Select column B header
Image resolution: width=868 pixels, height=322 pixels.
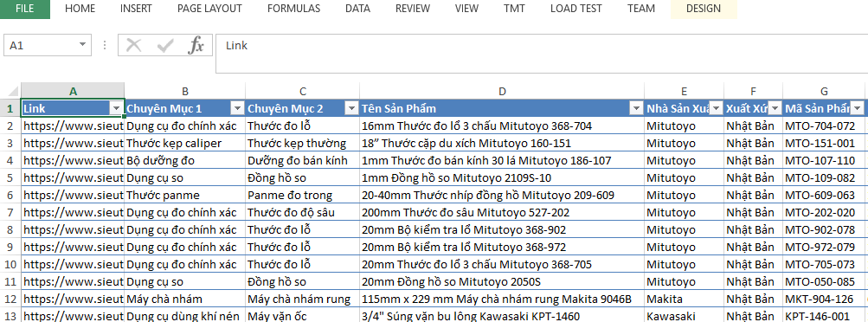(185, 91)
